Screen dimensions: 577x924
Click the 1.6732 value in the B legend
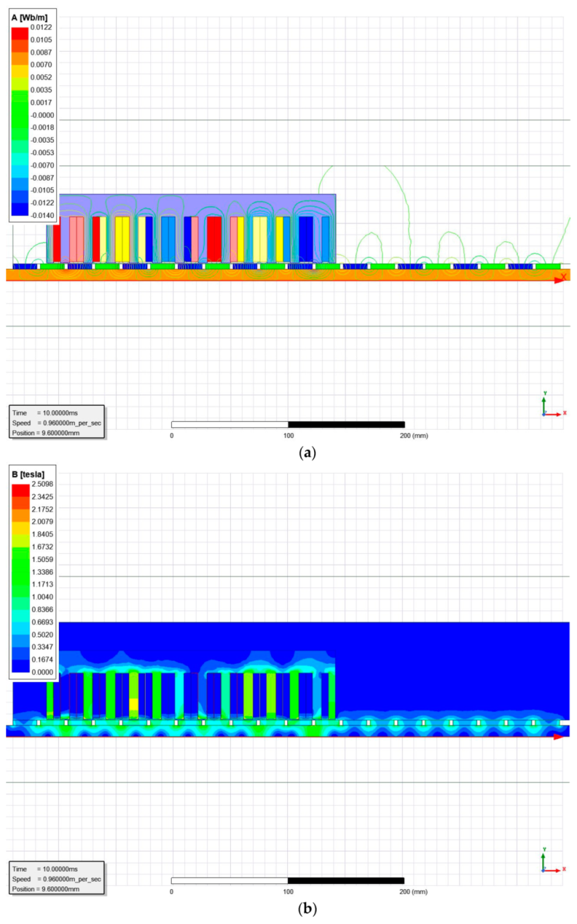(x=42, y=547)
